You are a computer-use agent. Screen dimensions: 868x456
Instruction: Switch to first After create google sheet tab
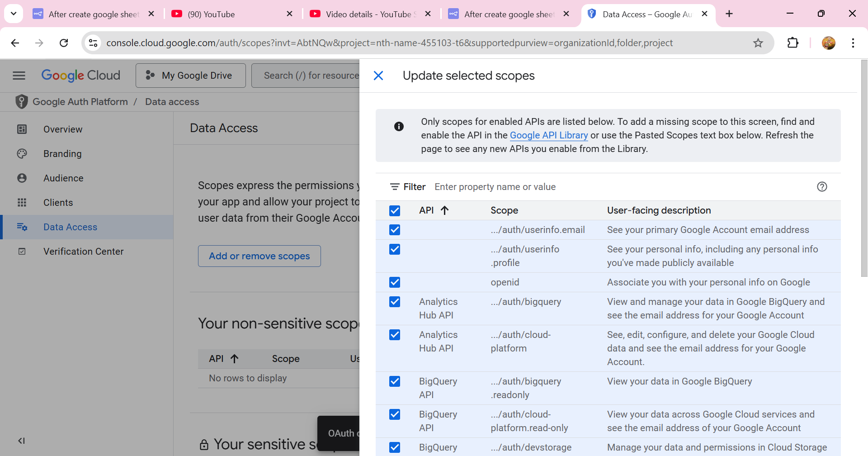click(x=93, y=14)
